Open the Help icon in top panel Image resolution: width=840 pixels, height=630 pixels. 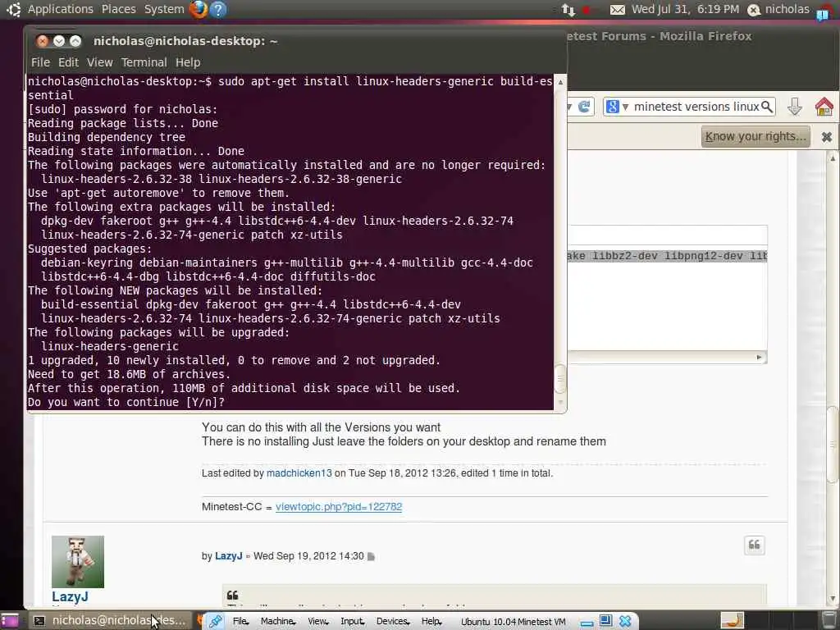click(218, 9)
